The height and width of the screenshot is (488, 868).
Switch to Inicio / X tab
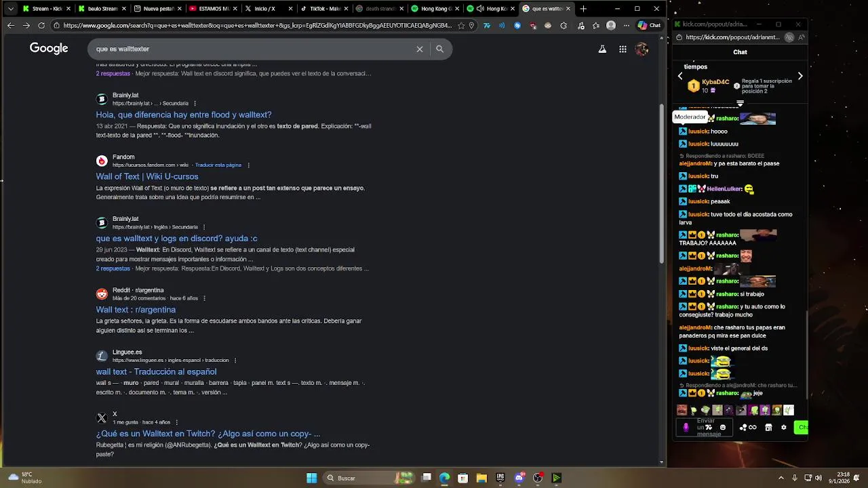pyautogui.click(x=269, y=9)
